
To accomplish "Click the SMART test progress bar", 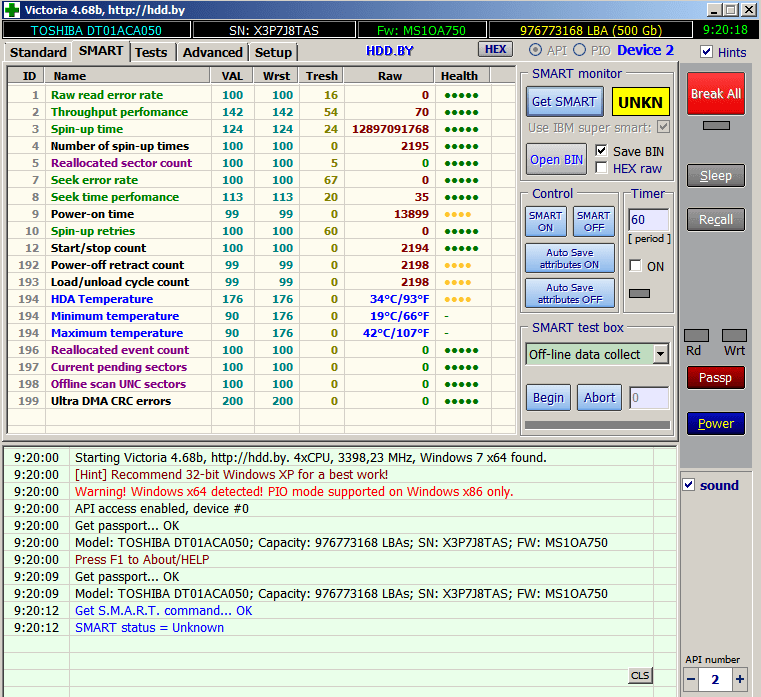I will pyautogui.click(x=597, y=425).
